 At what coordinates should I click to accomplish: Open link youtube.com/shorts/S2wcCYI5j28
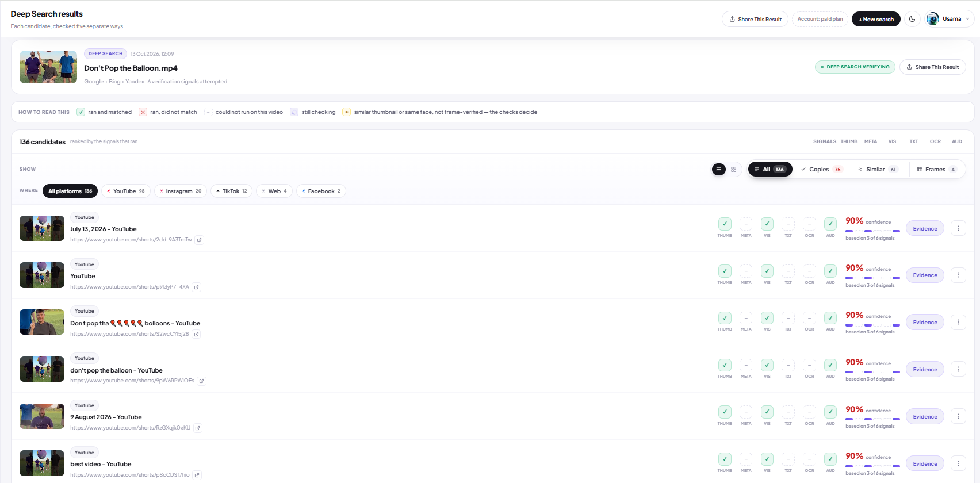[x=129, y=334]
